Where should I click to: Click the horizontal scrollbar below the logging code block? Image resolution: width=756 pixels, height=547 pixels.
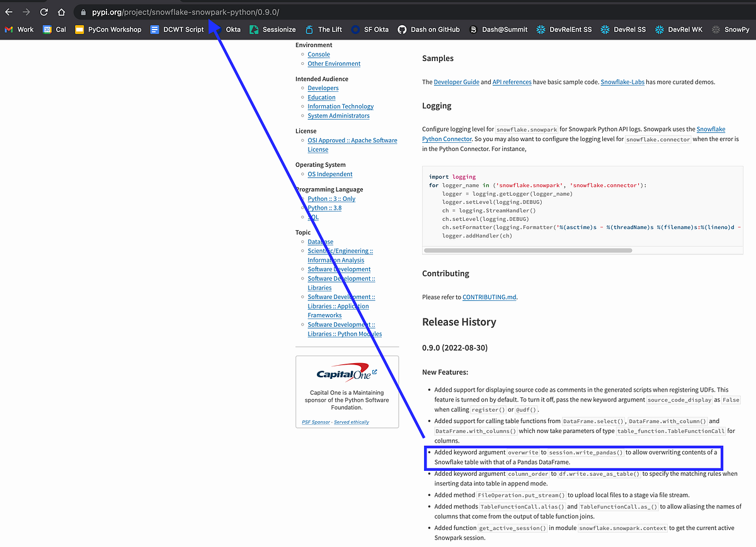(x=527, y=250)
